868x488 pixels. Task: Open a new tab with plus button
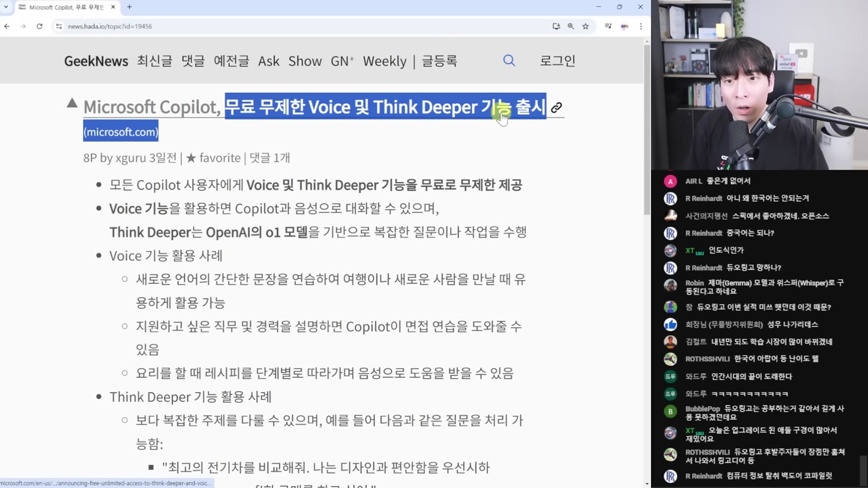tap(129, 7)
